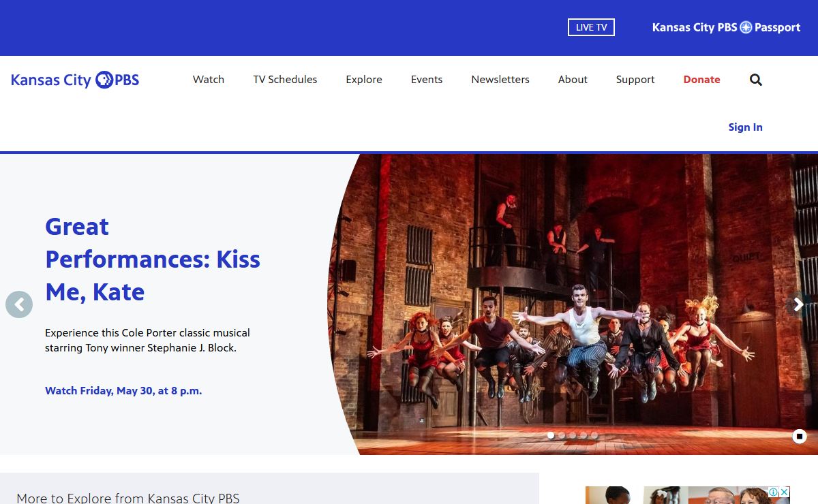Select the third carousel slide dot
The width and height of the screenshot is (818, 504).
[x=573, y=435]
